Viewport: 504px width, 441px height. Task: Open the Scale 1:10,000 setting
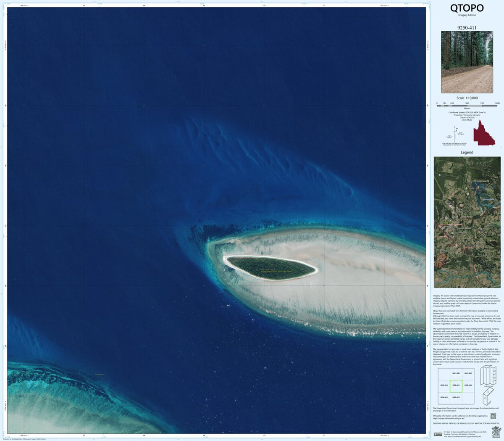467,98
